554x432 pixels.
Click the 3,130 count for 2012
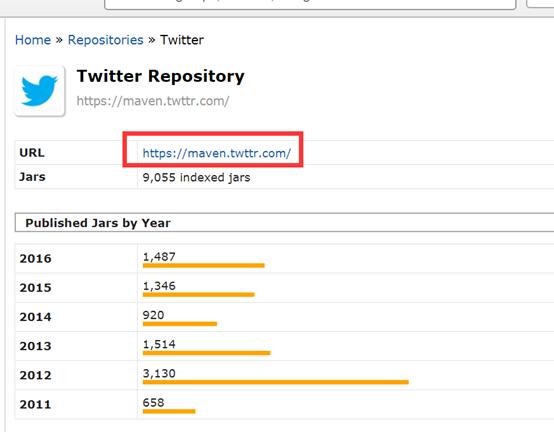coord(159,373)
